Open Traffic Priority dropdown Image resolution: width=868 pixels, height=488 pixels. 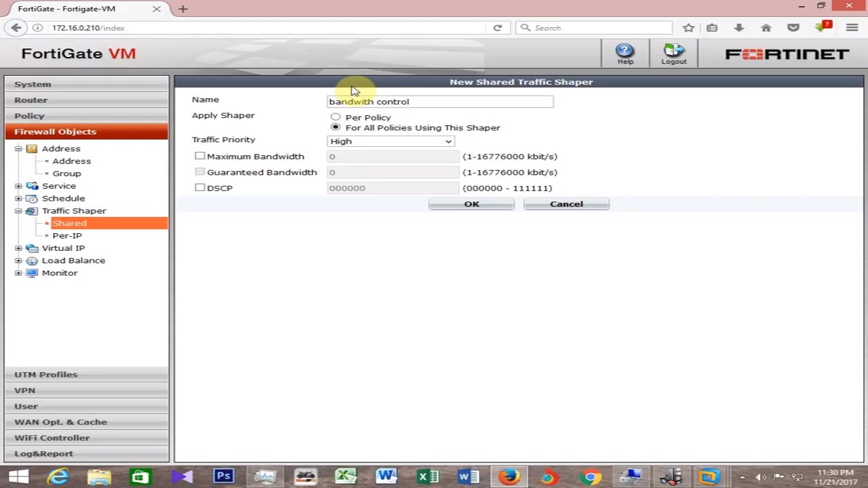[x=391, y=141]
